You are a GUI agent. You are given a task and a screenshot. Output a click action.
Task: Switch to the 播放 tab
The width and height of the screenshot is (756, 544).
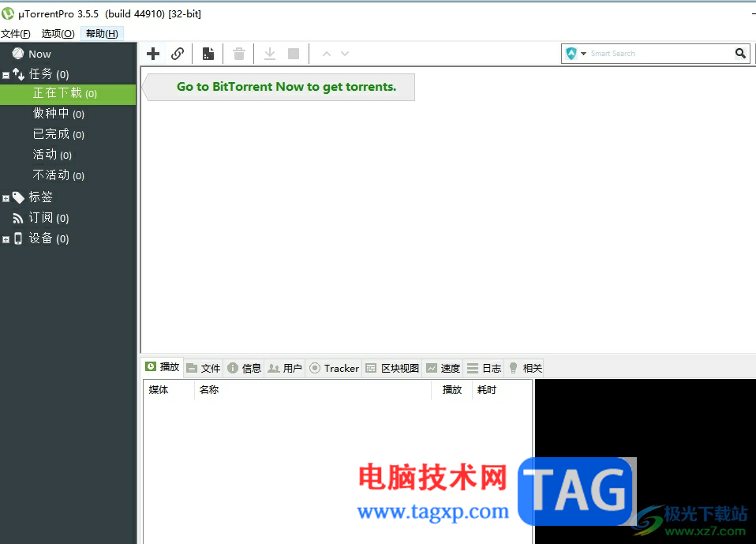click(163, 367)
